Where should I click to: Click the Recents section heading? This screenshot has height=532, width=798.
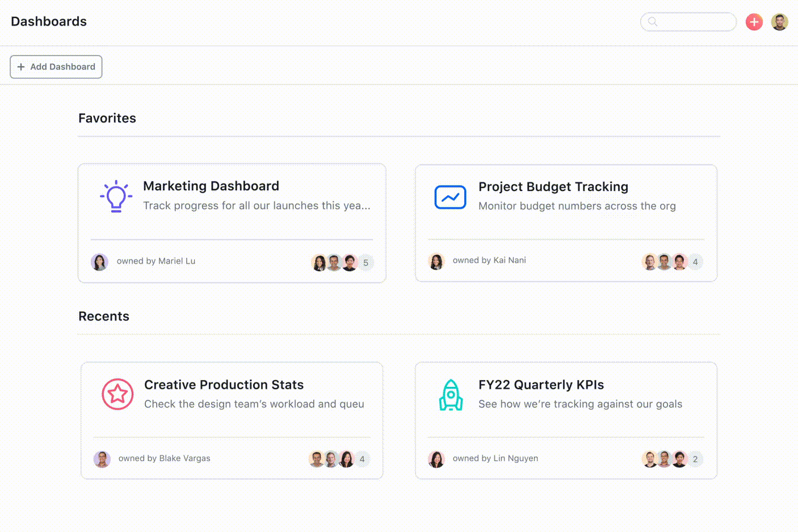click(104, 316)
